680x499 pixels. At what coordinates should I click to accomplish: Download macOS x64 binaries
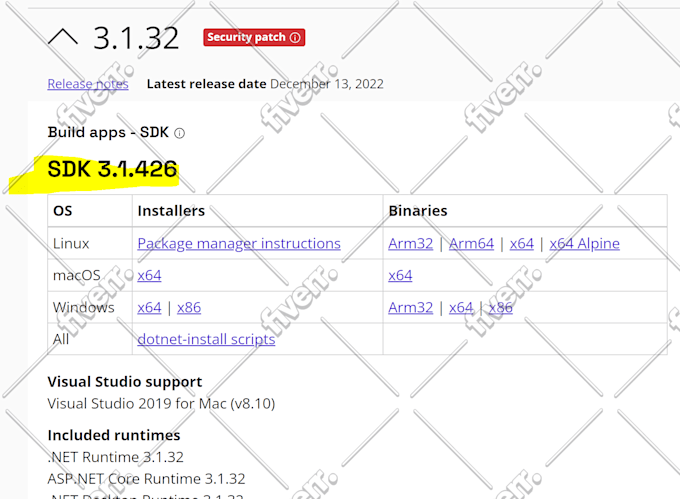point(400,275)
